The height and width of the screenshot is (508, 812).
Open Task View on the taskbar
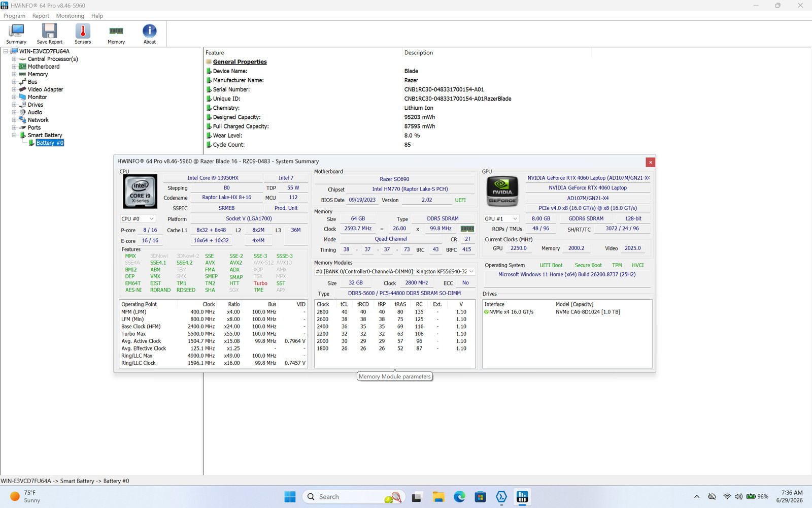click(x=417, y=497)
